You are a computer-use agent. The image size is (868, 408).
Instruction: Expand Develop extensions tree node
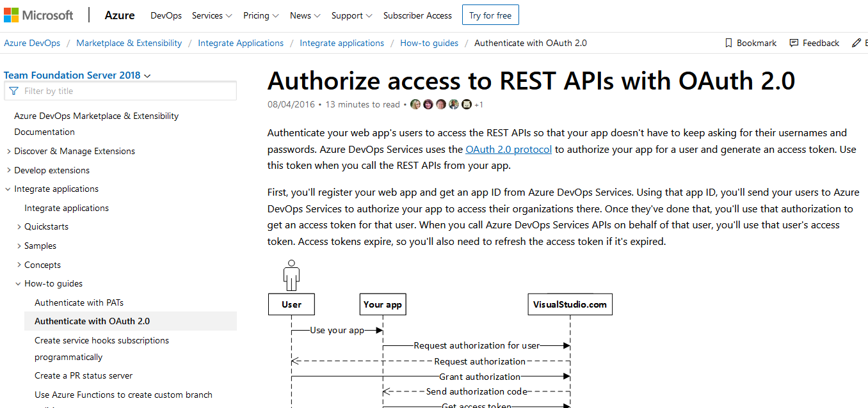point(8,170)
